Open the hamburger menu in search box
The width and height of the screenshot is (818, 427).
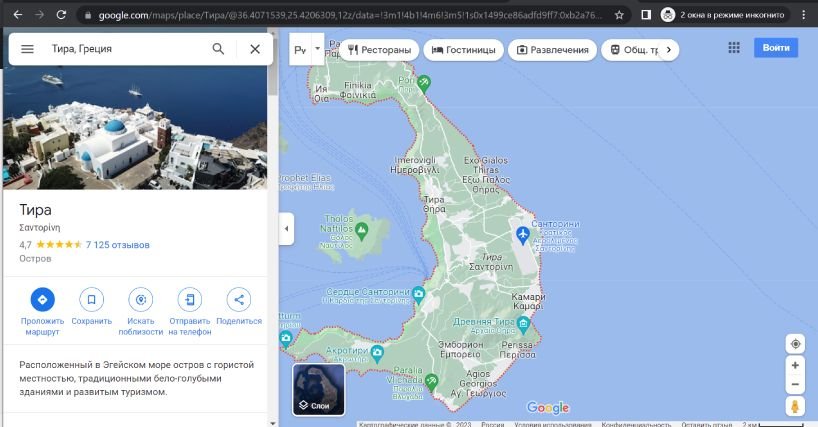tap(27, 49)
